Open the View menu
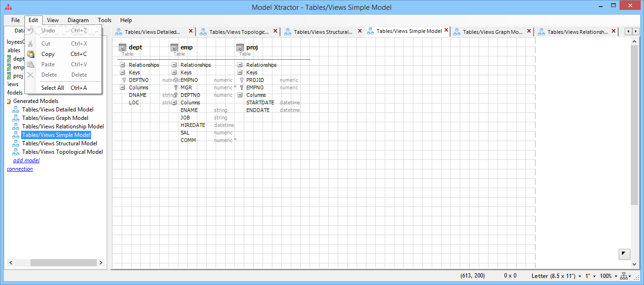Image resolution: width=644 pixels, height=285 pixels. [x=53, y=20]
